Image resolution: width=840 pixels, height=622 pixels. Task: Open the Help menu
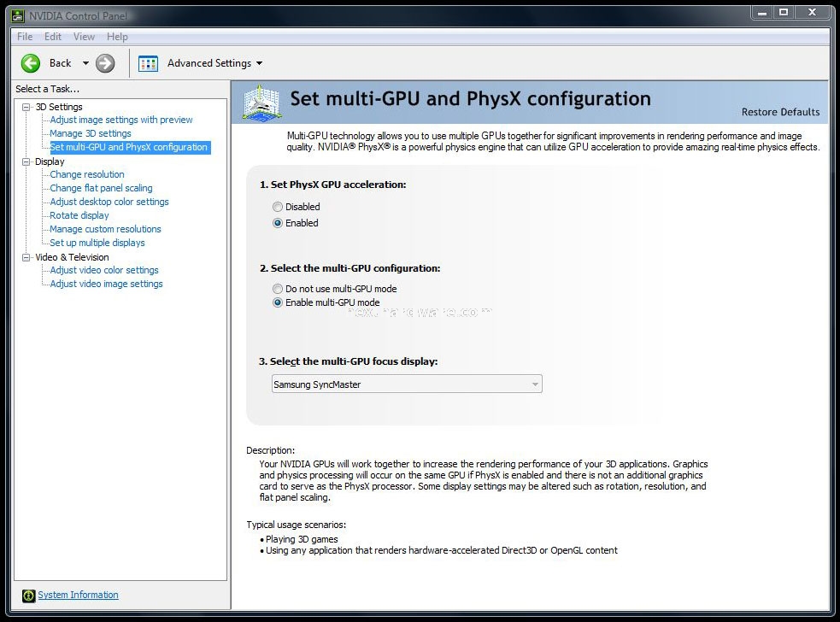pos(117,37)
